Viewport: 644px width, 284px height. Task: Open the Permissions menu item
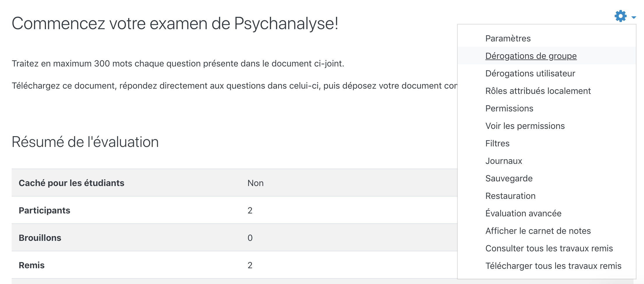509,108
